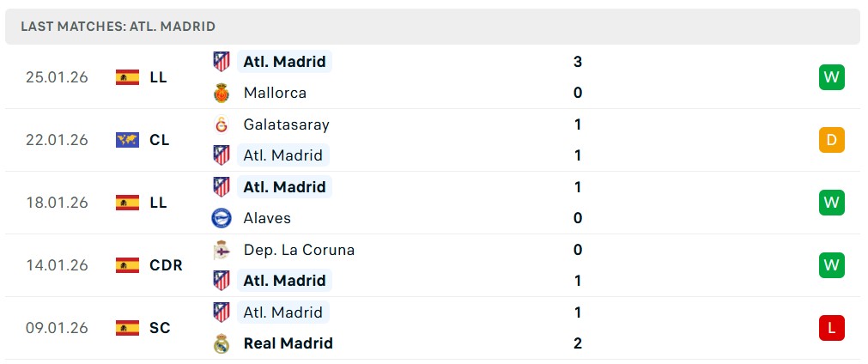868x364 pixels.
Task: Click Spain flag beside SC competition
Action: click(x=127, y=328)
